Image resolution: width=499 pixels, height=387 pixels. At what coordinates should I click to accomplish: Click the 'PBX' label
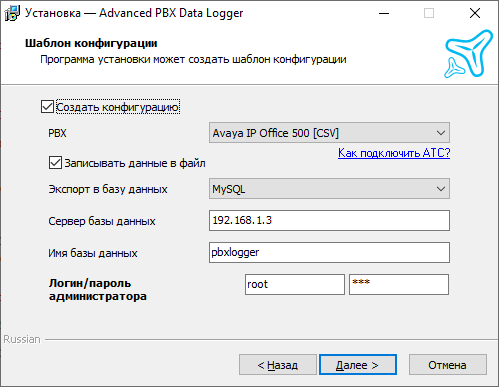click(57, 133)
